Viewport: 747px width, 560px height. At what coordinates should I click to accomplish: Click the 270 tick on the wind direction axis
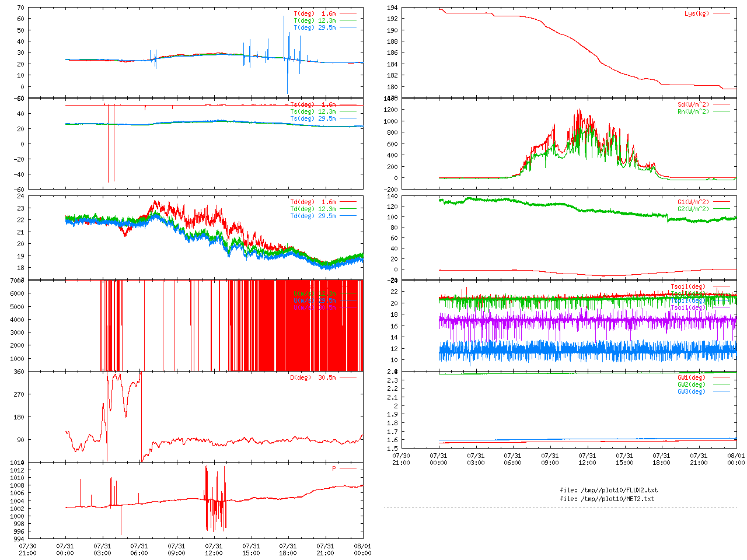click(19, 394)
